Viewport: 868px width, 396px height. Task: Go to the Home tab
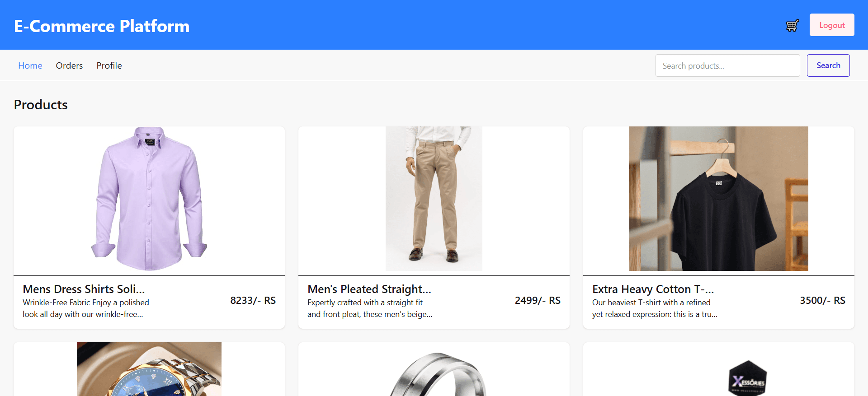pyautogui.click(x=30, y=65)
